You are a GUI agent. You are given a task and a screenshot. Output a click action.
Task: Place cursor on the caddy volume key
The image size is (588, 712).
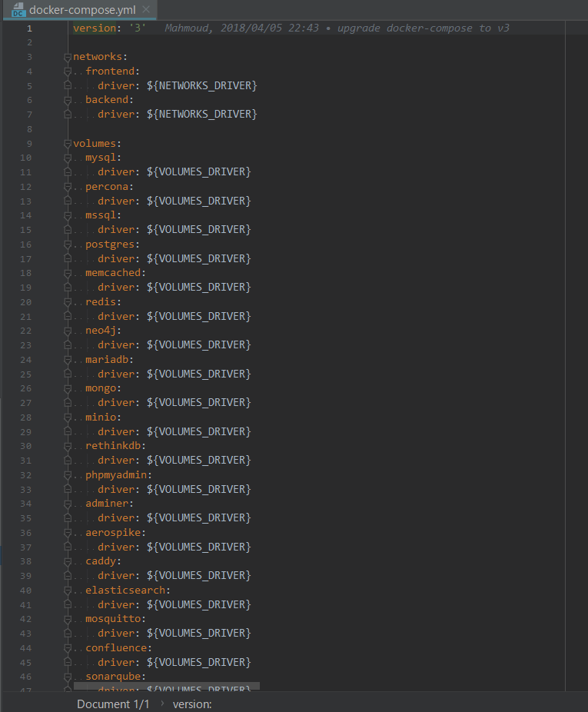pyautogui.click(x=103, y=561)
